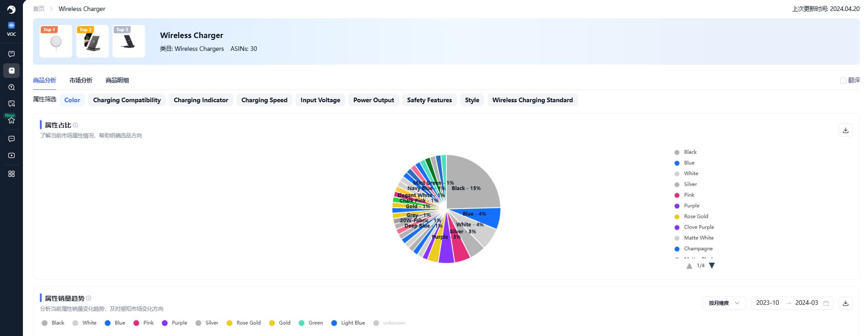Screen dimensions: 868x336
Task: Open the apps grid icon in sidebar
Action: pos(11,174)
